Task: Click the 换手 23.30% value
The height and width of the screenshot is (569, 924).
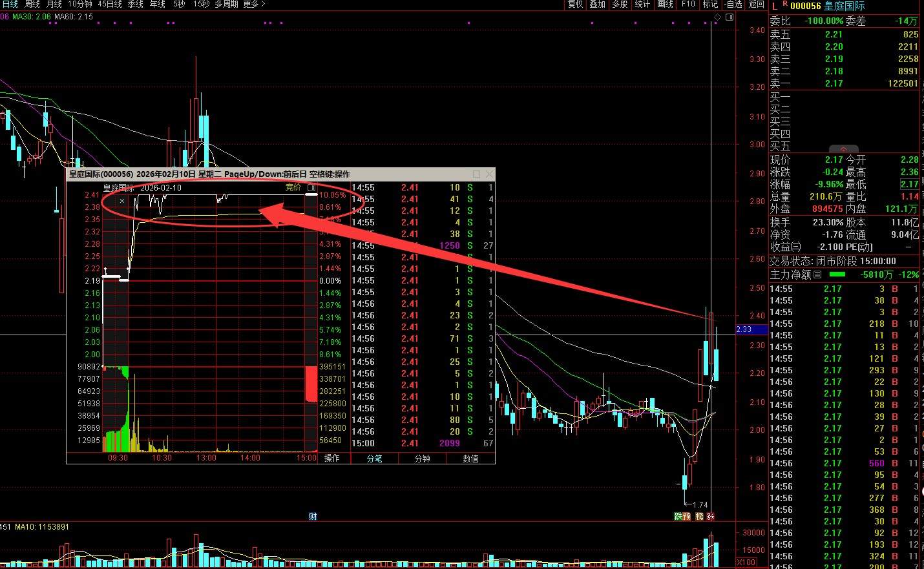Action: pyautogui.click(x=828, y=222)
